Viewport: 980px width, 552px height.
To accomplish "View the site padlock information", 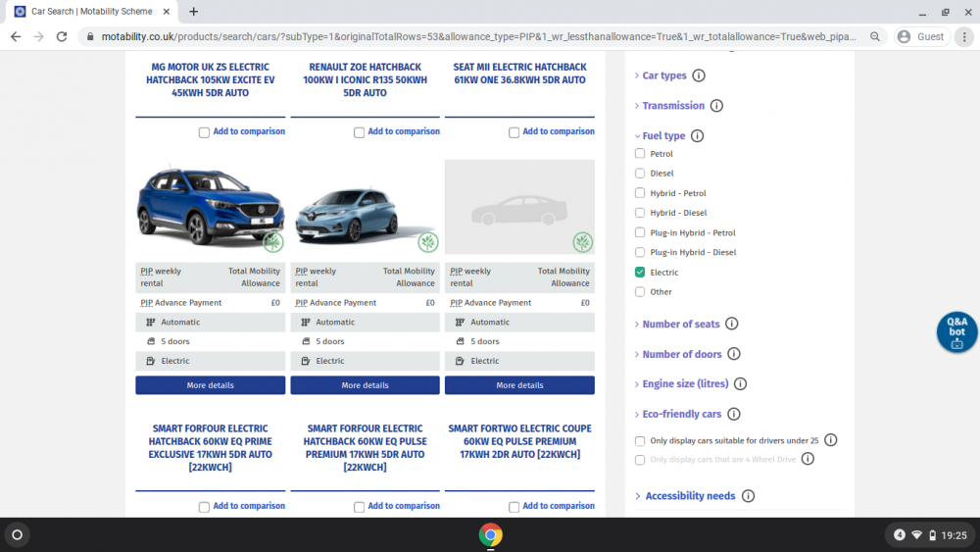I will pos(90,37).
